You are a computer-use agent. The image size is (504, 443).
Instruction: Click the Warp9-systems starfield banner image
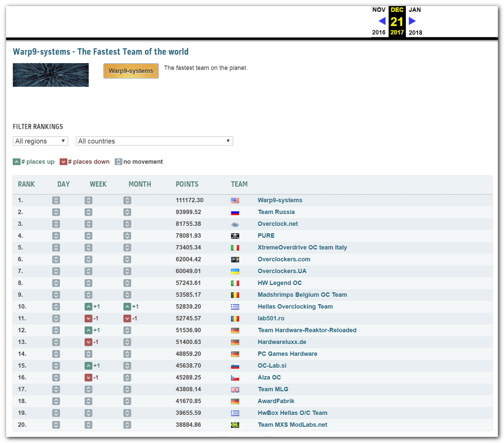[51, 75]
